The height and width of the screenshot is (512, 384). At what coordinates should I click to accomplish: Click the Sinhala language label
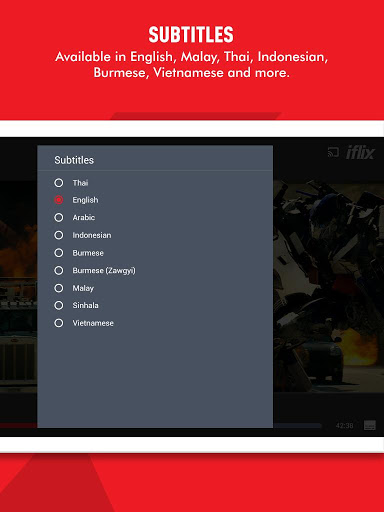point(85,305)
